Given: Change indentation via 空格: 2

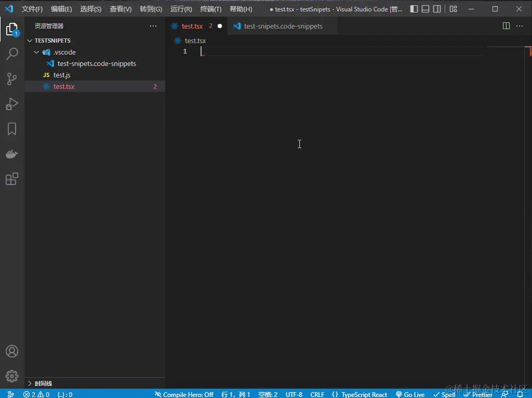Looking at the screenshot, I should point(268,394).
